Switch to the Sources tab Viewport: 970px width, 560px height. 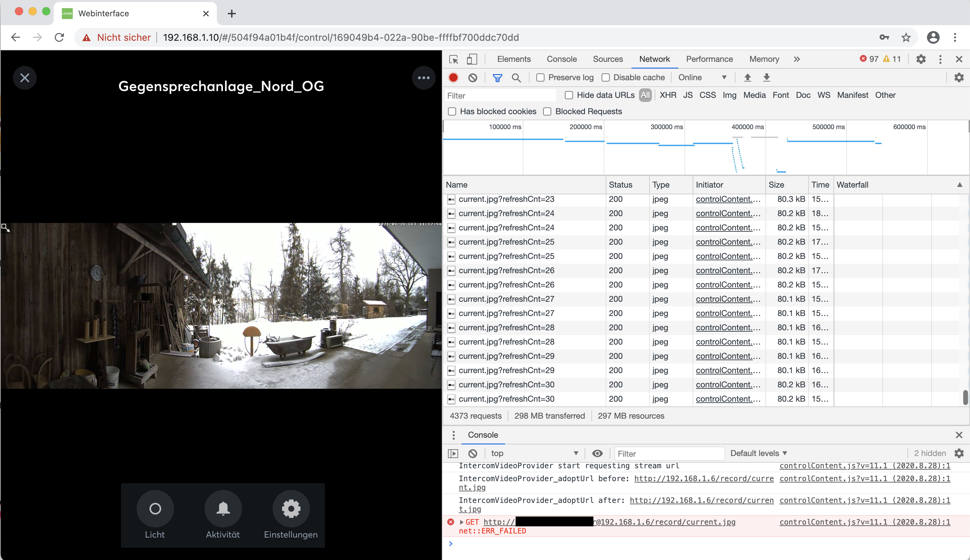tap(607, 59)
